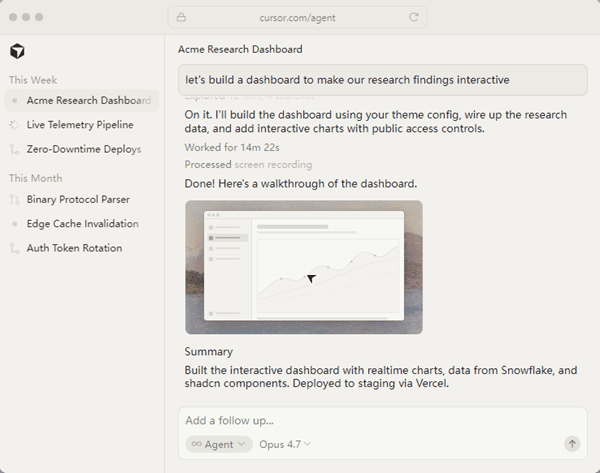Open the Opus 4.7 model selector

tap(285, 444)
